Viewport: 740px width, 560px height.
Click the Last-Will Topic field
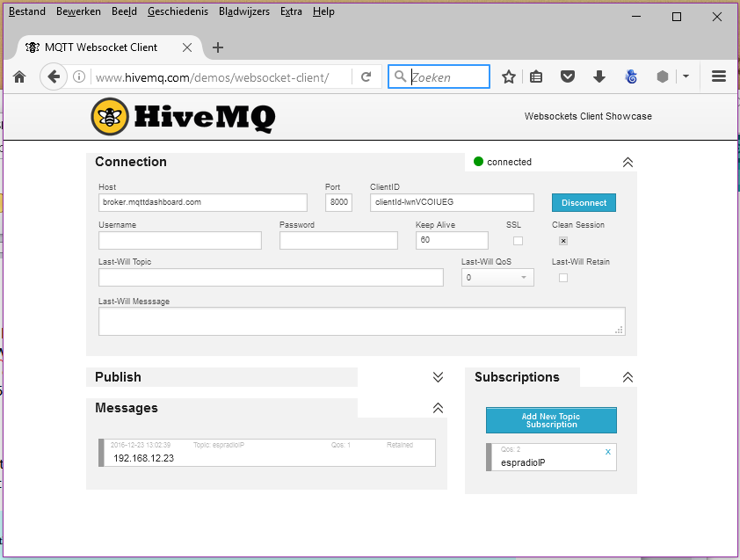point(271,278)
